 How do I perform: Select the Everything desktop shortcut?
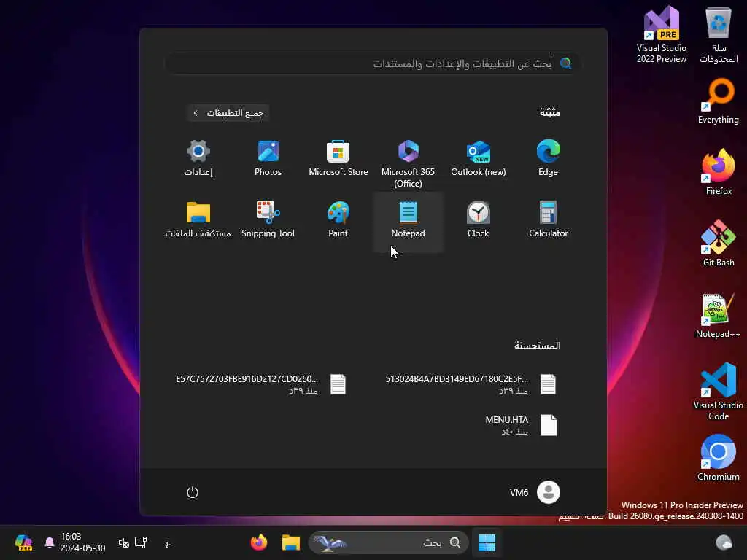coord(719,101)
